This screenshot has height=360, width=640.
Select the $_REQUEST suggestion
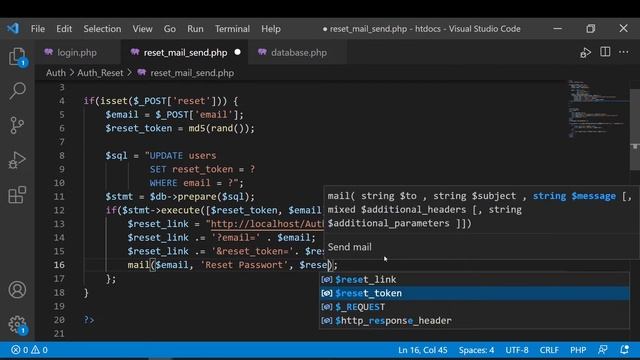click(x=474, y=307)
